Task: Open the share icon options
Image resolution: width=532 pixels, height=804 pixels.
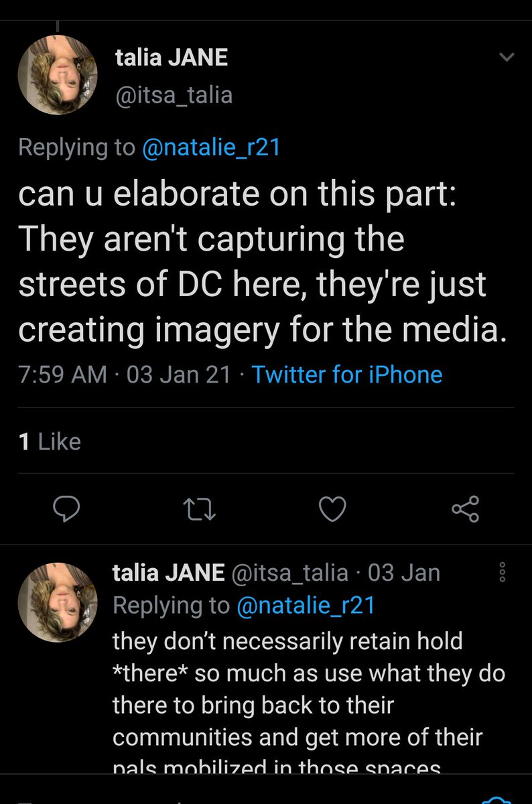Action: (465, 510)
